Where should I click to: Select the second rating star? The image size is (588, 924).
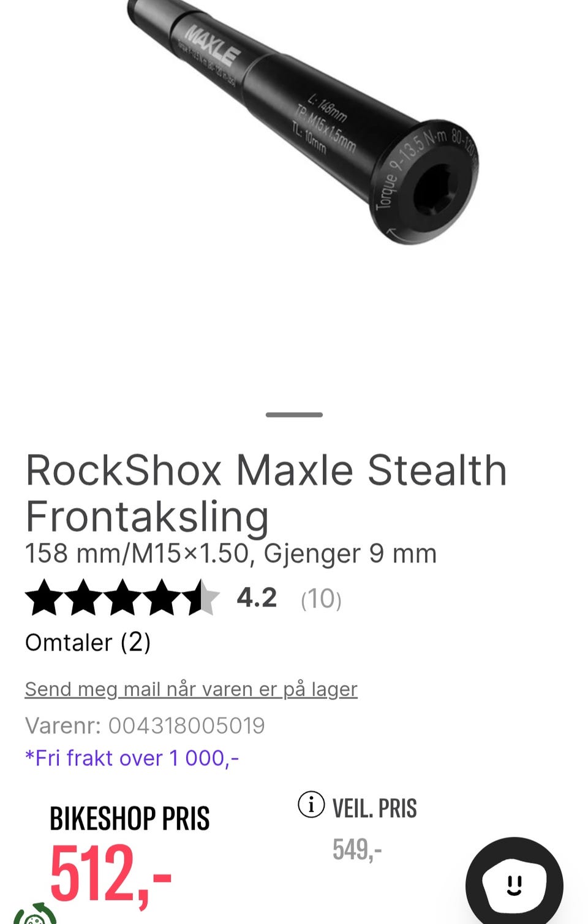(x=83, y=597)
